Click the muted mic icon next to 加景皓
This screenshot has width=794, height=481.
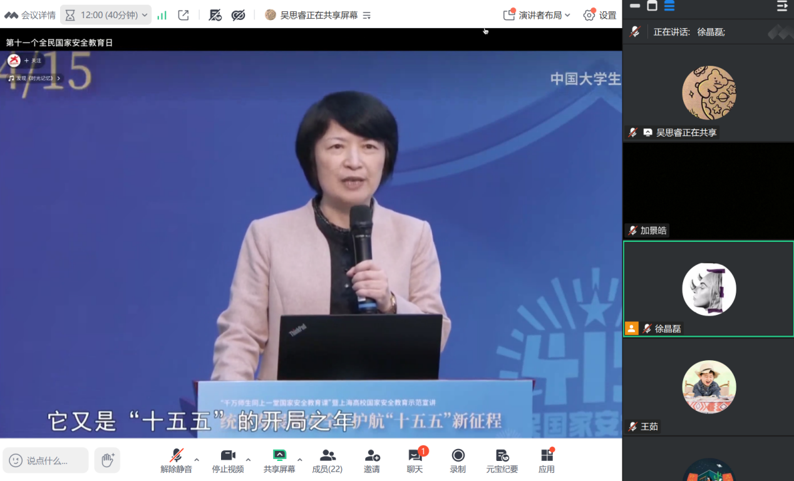(632, 231)
